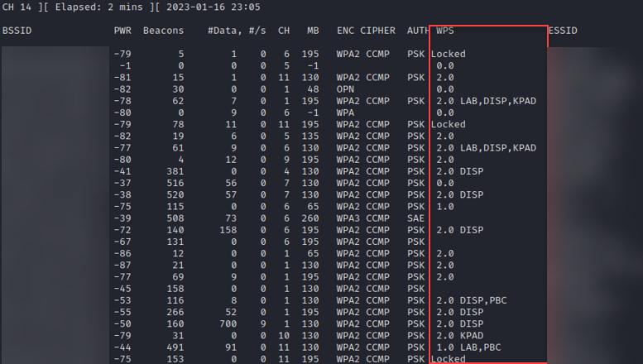Click the PWR column header

click(x=122, y=31)
